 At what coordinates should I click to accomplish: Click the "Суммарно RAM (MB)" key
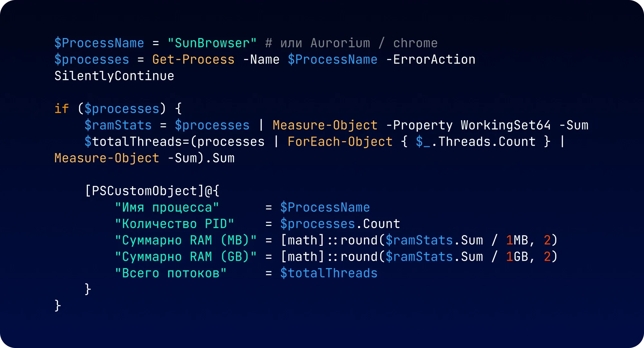[x=186, y=240]
